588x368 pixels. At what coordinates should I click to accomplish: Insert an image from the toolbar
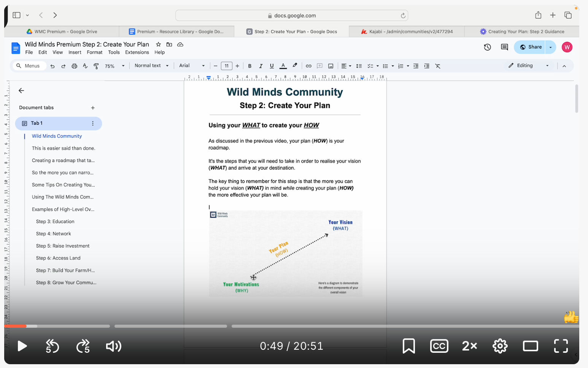(331, 66)
